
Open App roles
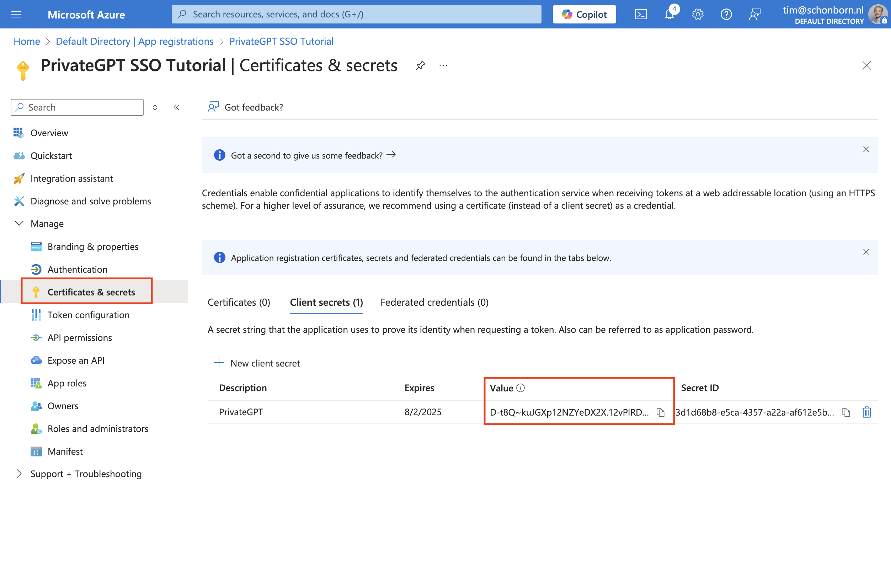click(x=67, y=383)
